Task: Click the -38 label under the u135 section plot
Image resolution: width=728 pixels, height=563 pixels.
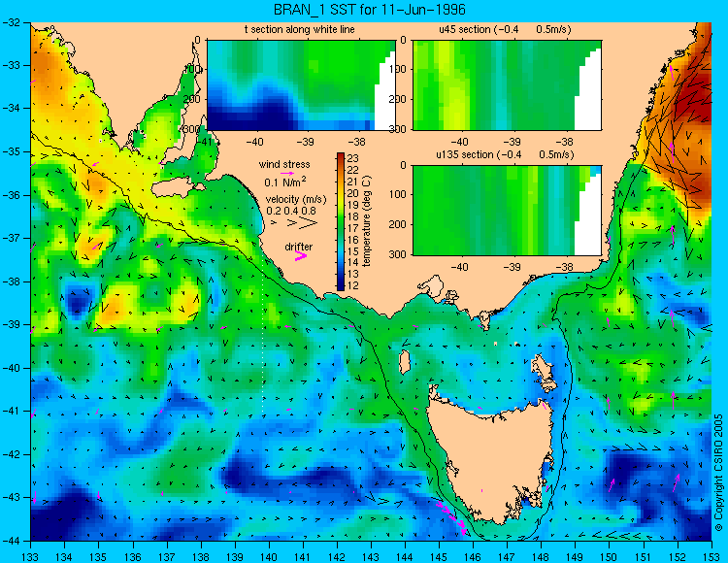Action: coord(564,267)
